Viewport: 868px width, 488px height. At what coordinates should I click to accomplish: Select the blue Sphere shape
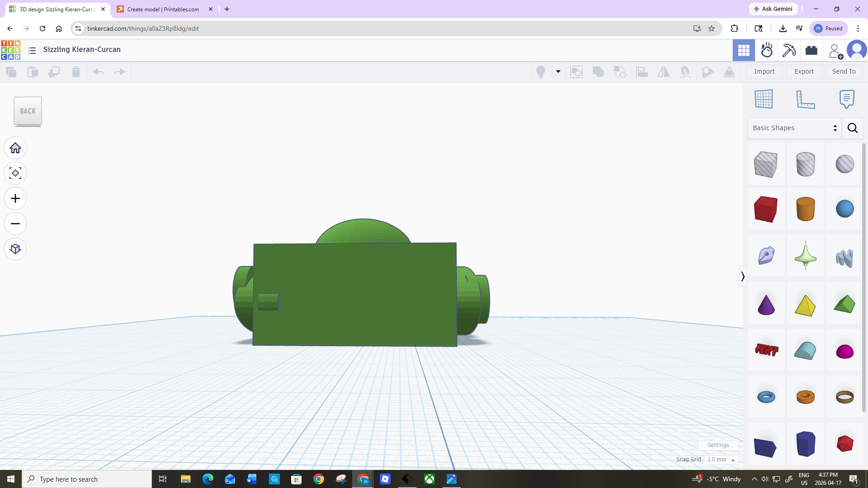[x=844, y=209]
